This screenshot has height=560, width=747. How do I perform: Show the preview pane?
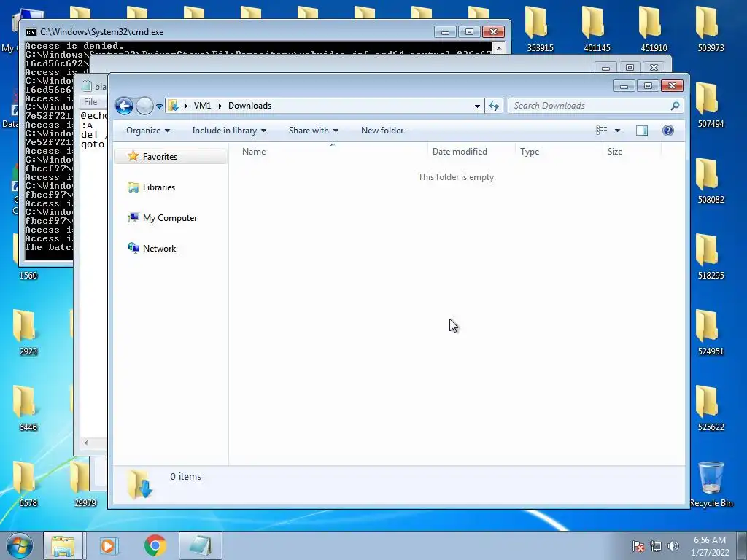[642, 131]
